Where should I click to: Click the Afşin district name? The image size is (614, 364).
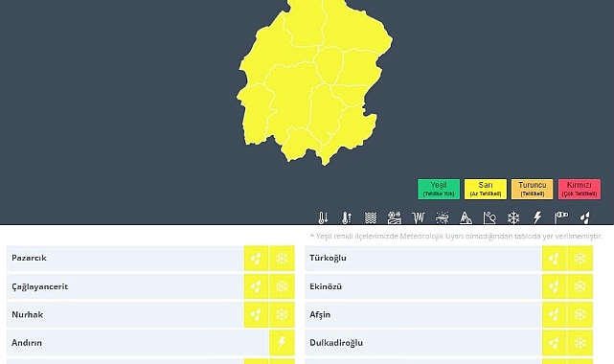(320, 315)
